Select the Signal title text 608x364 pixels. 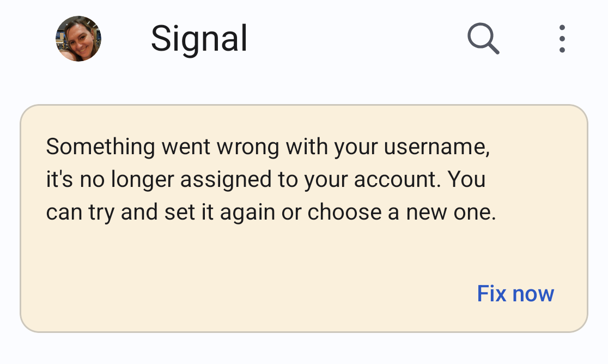pos(199,39)
